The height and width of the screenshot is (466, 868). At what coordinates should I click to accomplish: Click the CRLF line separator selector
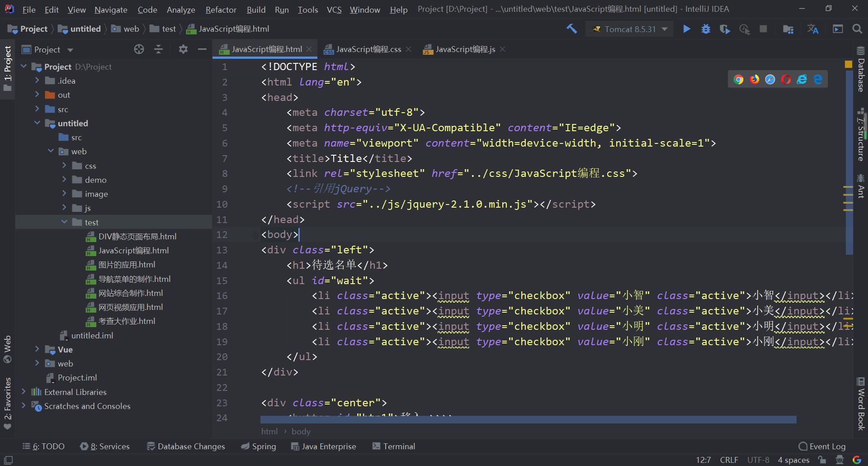729,460
